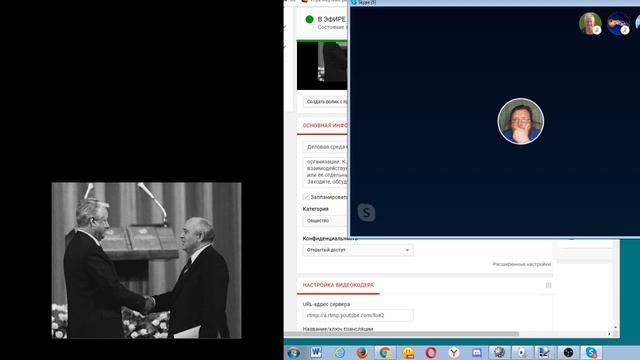Open the 'Общество' category dropdown

click(x=325, y=221)
